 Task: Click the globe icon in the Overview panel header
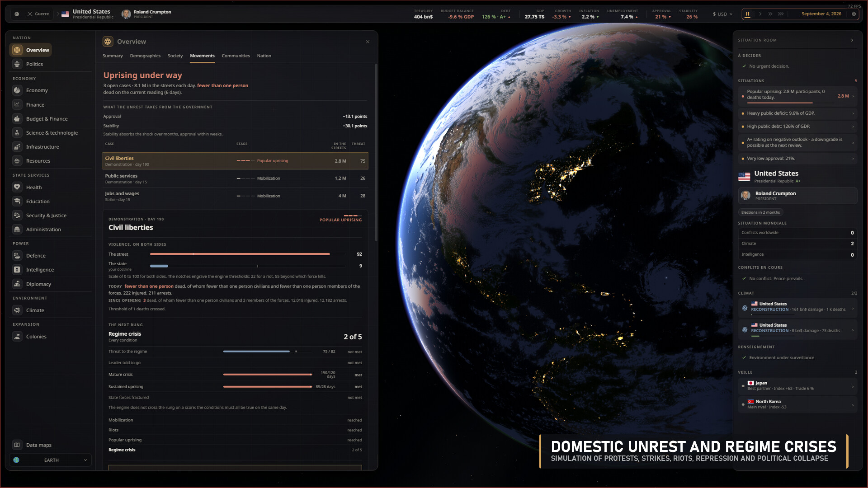tap(108, 42)
